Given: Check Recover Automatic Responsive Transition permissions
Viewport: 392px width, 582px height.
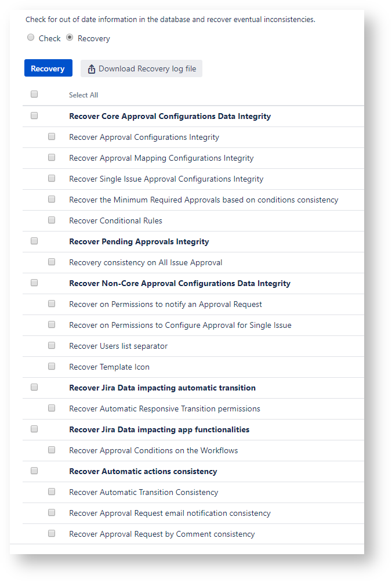Looking at the screenshot, I should (x=52, y=408).
